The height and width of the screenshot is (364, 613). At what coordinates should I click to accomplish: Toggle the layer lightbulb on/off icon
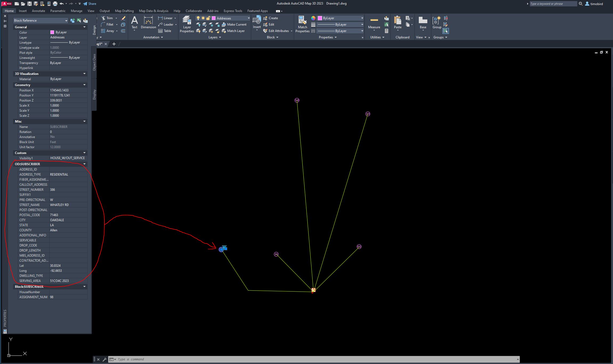click(198, 18)
